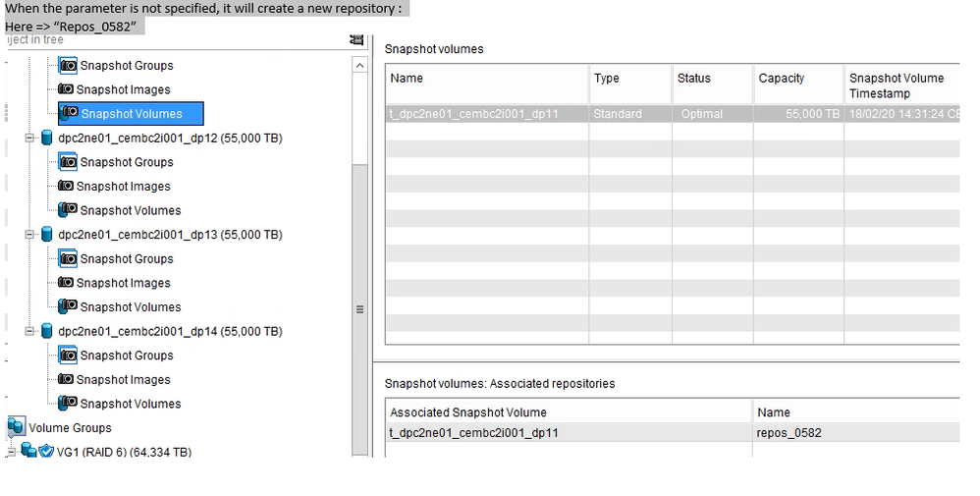The width and height of the screenshot is (980, 496).
Task: Collapse the dpc2ne01_cembc2i001_dp12 node
Action: 29,138
